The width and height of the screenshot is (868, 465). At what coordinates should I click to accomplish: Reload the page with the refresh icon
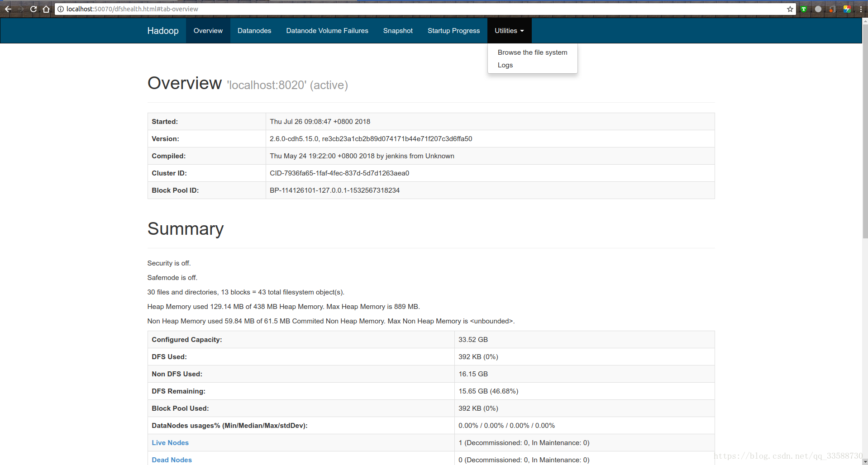[x=33, y=9]
